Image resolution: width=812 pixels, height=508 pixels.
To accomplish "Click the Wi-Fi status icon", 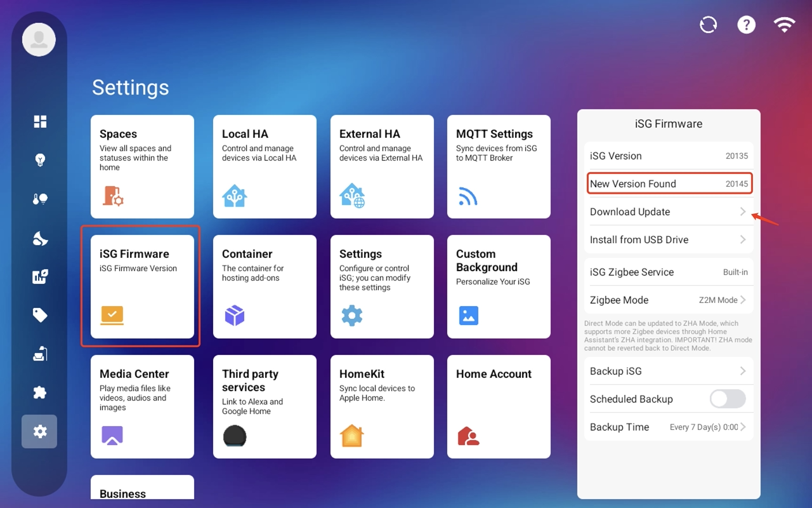I will [785, 25].
